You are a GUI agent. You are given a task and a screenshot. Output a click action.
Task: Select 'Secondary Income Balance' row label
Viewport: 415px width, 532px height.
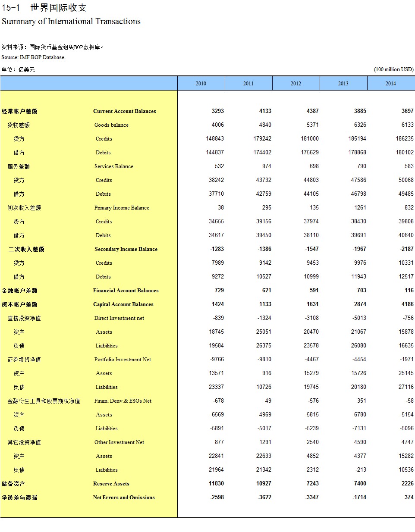click(126, 249)
